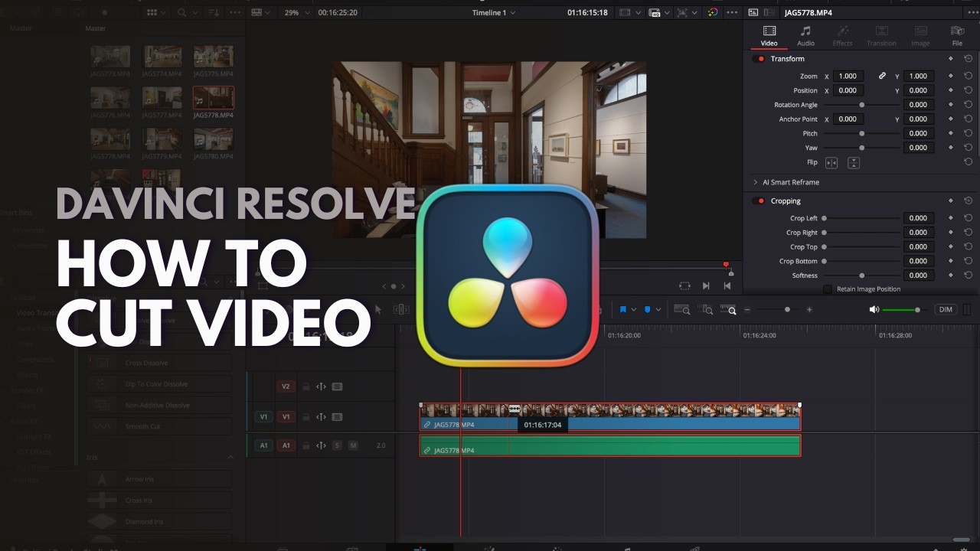Select the Cross Dissolve transition
980x551 pixels.
coord(159,363)
